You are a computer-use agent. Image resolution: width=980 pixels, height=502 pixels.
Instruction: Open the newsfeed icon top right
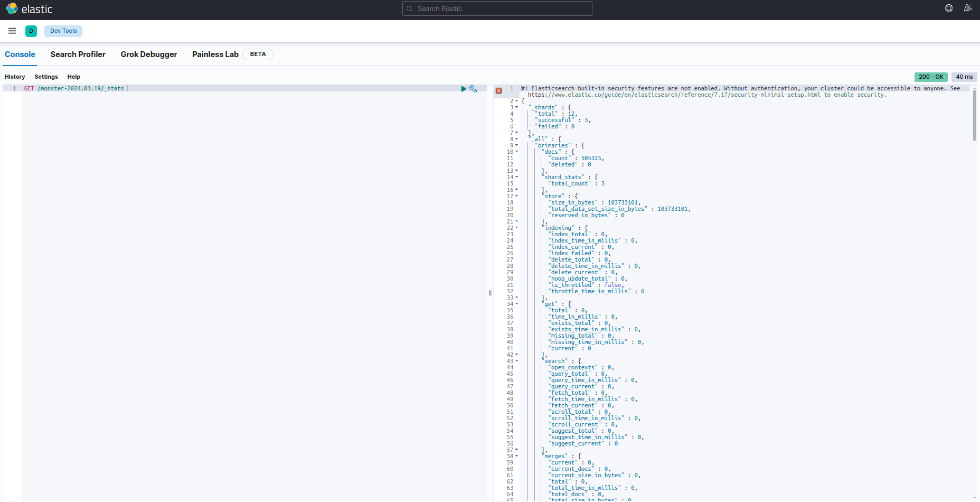pyautogui.click(x=967, y=8)
